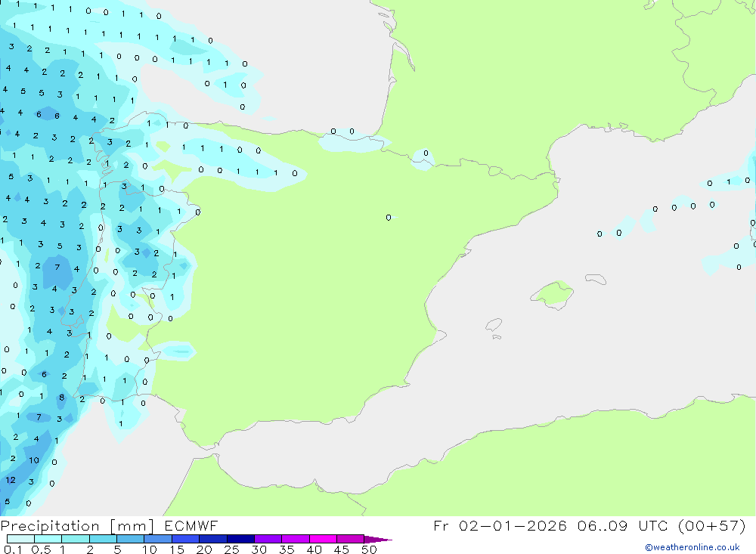Click the 0.1–0.5 mm legend color swatch
This screenshot has width=756, height=554.
pyautogui.click(x=20, y=539)
